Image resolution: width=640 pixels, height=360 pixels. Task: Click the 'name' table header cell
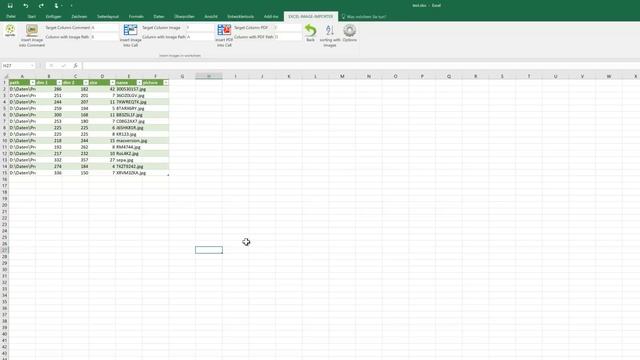pos(129,83)
